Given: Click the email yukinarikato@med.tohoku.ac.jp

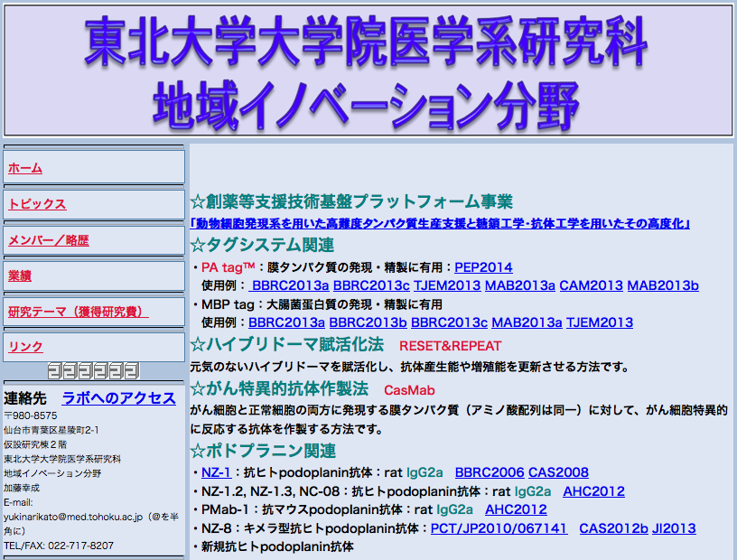Looking at the screenshot, I should tap(73, 517).
